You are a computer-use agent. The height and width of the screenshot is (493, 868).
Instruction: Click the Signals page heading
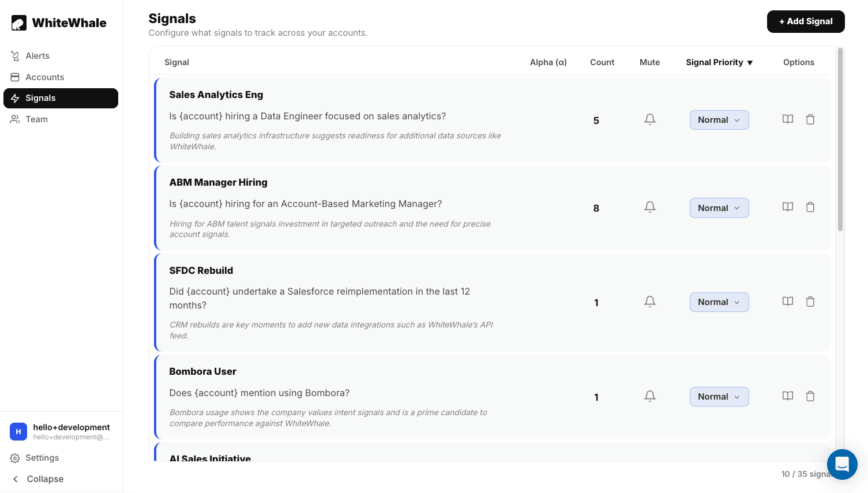pos(172,18)
